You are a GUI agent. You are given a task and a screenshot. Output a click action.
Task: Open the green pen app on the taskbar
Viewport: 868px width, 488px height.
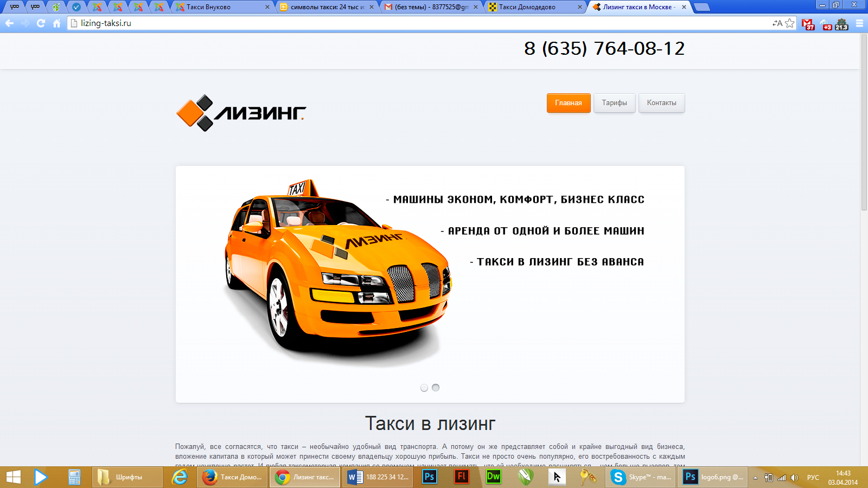(525, 477)
